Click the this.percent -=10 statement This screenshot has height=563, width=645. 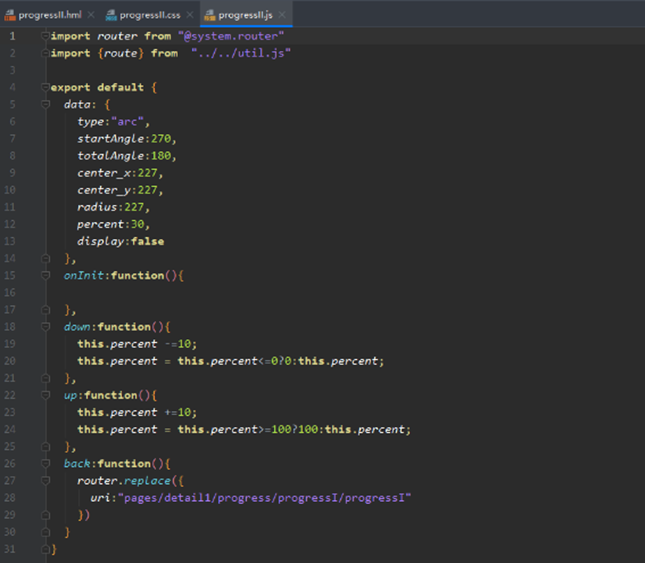pos(137,344)
